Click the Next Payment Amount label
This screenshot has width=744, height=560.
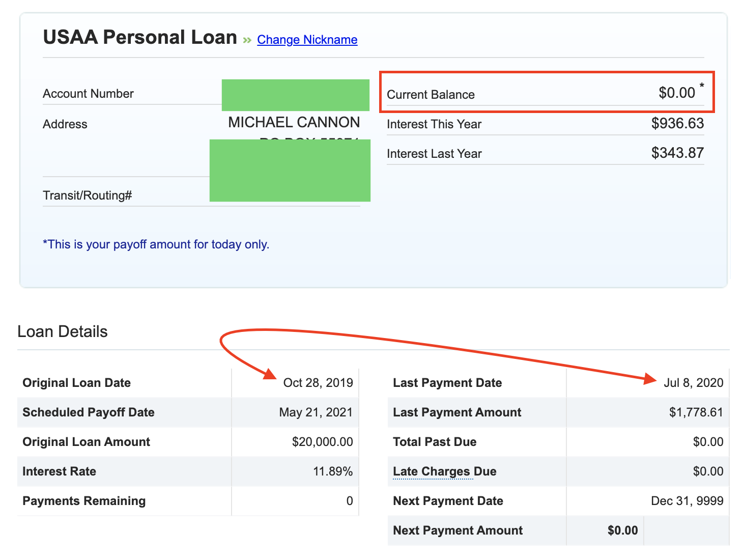457,530
